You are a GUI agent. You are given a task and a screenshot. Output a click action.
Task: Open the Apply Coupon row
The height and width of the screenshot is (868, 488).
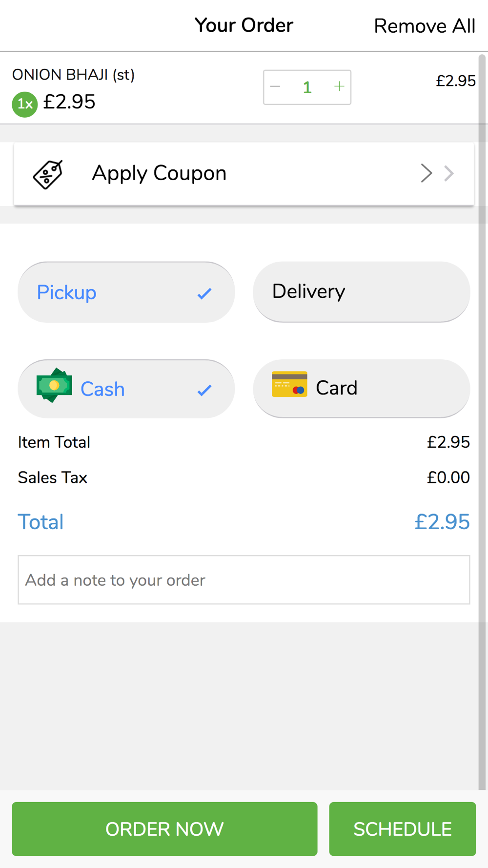[x=244, y=174]
